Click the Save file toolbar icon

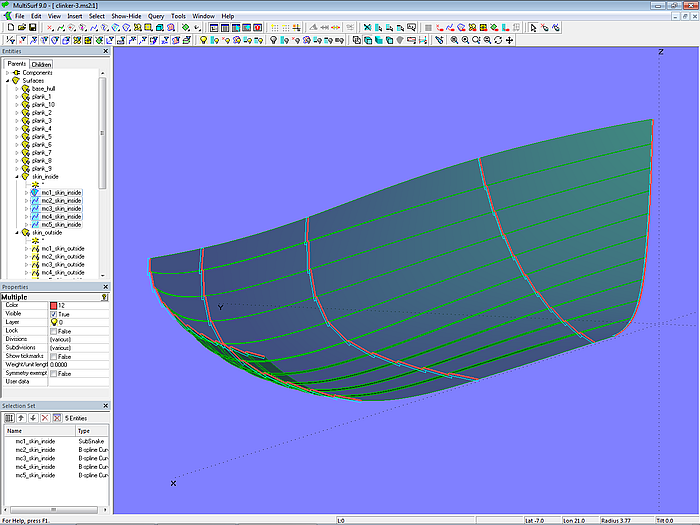[32, 28]
